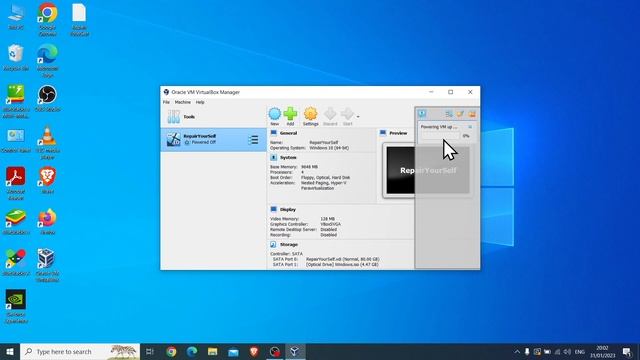This screenshot has height=360, width=640.
Task: Open the Start button dropdown arrow
Action: (358, 117)
